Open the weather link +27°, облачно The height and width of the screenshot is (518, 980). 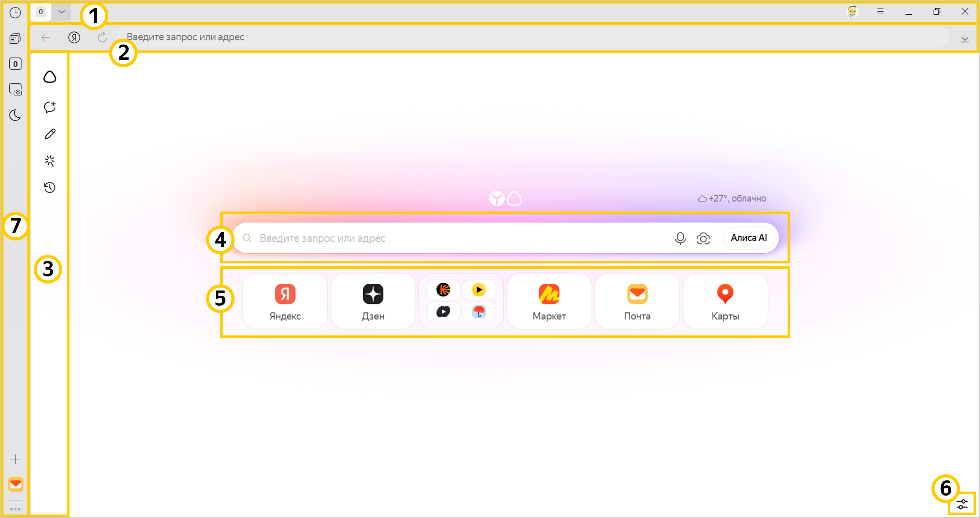[x=732, y=198]
